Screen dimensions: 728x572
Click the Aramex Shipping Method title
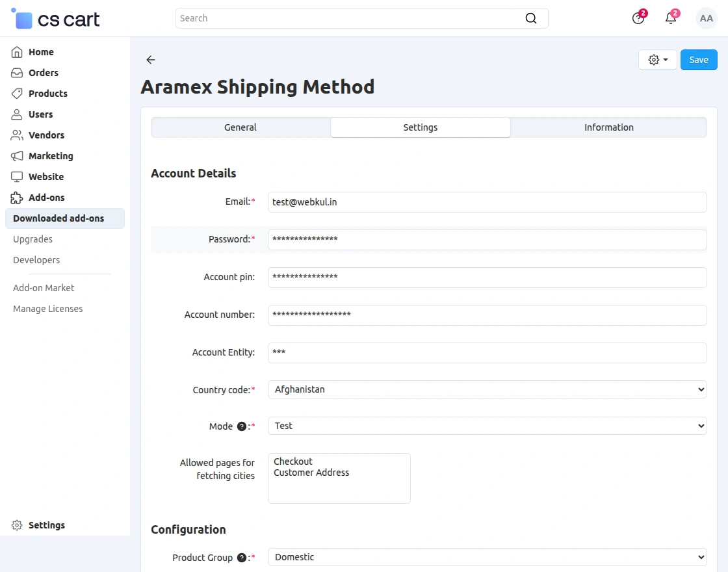pyautogui.click(x=257, y=87)
